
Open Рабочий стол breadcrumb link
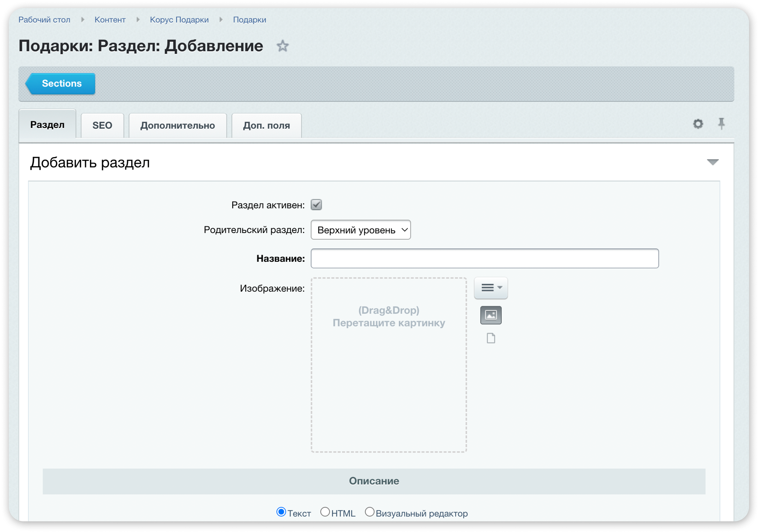[x=44, y=20]
